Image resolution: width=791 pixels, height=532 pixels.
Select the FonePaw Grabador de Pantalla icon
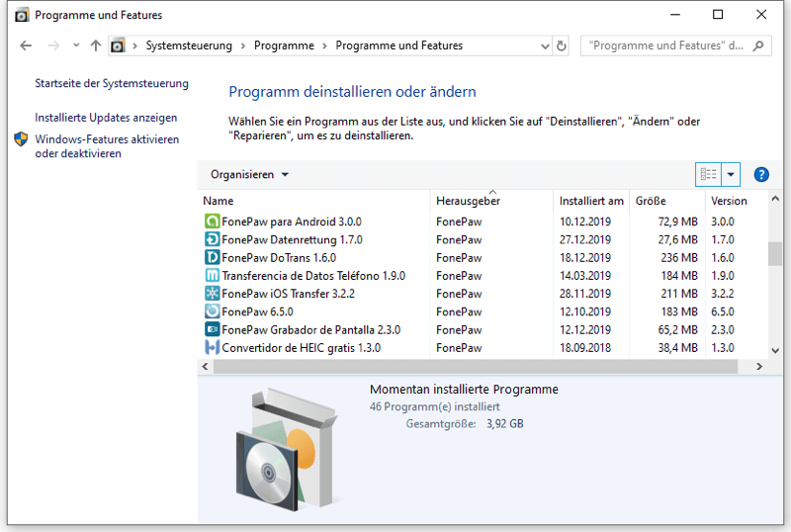coord(213,329)
